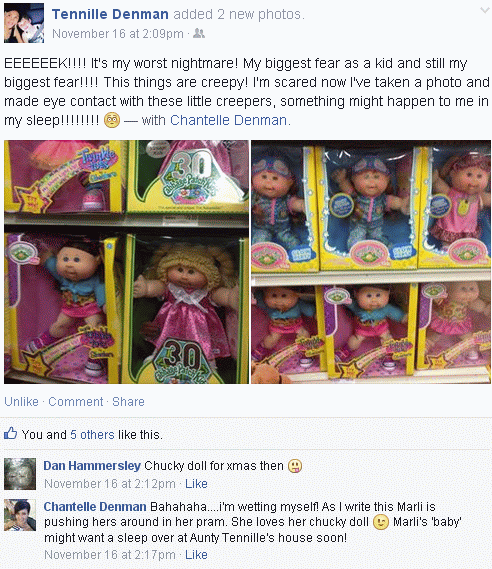
Task: Open the right dolls shelf photo
Action: click(371, 262)
